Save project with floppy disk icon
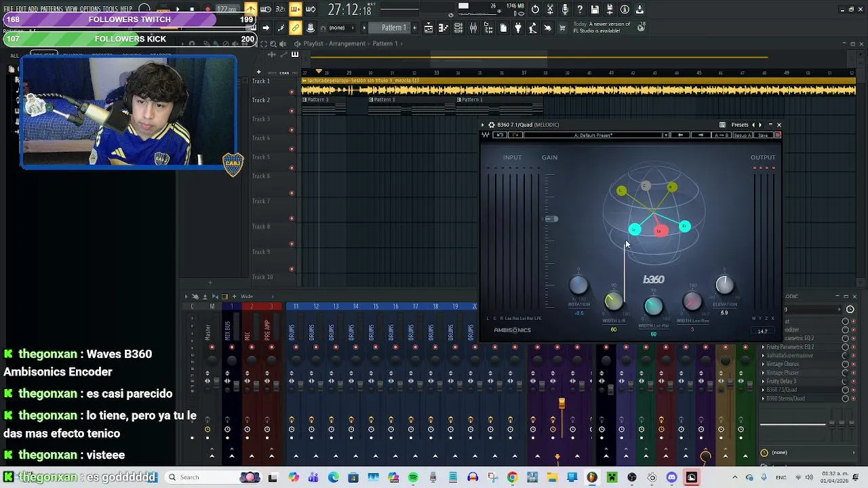This screenshot has height=488, width=868. tap(595, 9)
